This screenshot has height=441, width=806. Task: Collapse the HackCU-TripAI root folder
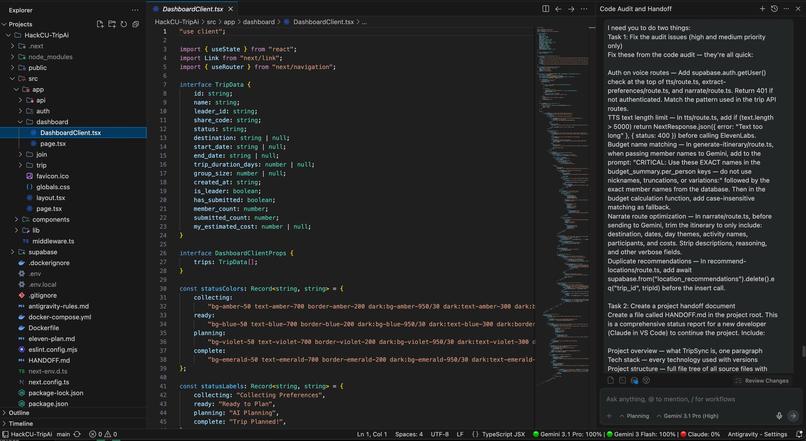pos(8,35)
